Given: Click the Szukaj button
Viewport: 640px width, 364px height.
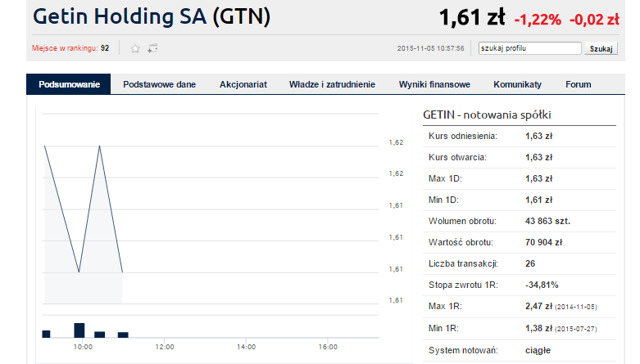Looking at the screenshot, I should (601, 49).
